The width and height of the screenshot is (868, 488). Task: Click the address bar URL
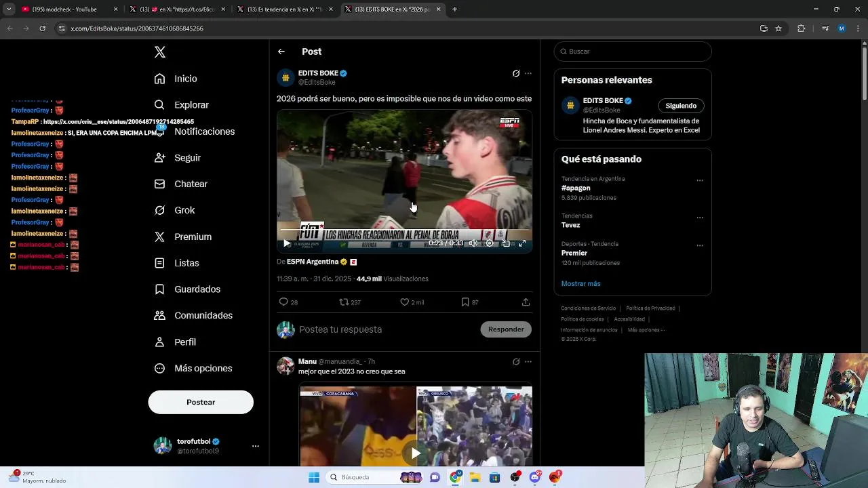pos(137,28)
